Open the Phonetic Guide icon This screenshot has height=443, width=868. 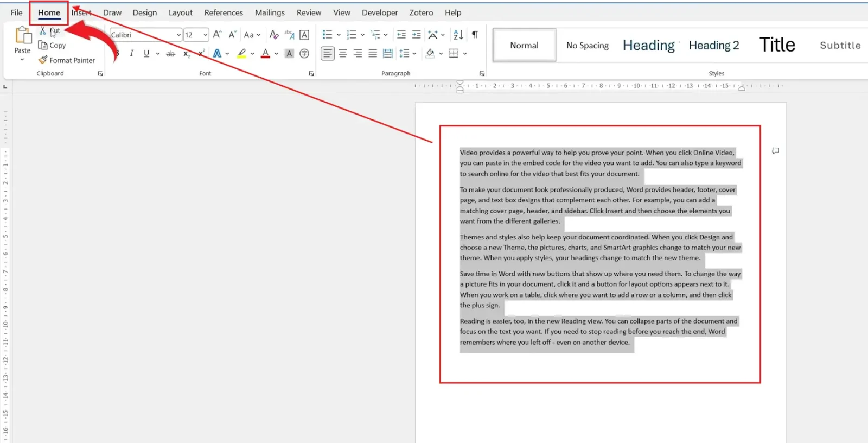coord(289,35)
